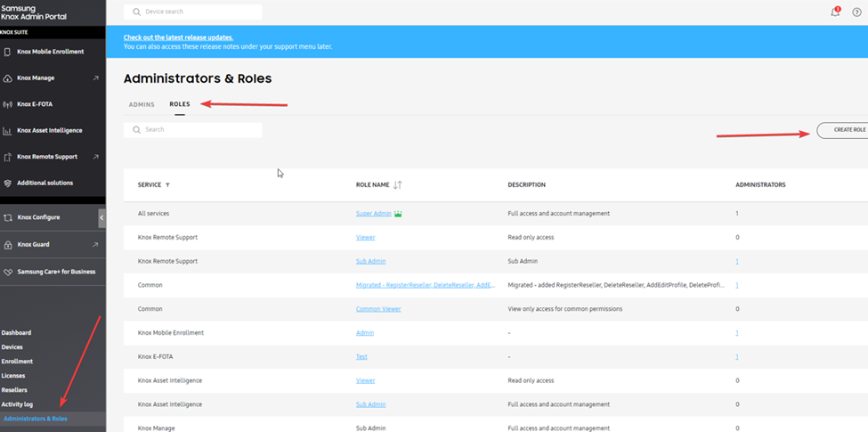868x432 pixels.
Task: View administrators count for Remote Support Sub Admin
Action: pyautogui.click(x=737, y=261)
